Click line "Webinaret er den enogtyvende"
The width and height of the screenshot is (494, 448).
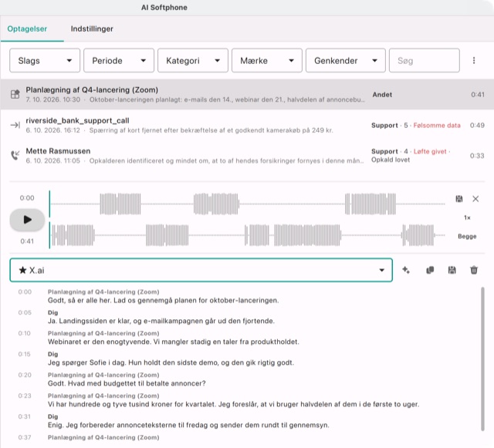pos(173,342)
